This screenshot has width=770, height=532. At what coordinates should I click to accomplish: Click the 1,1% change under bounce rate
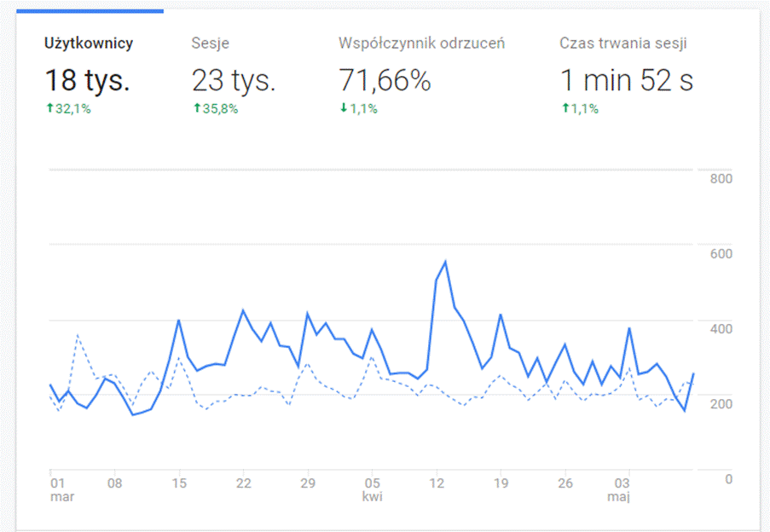click(359, 108)
